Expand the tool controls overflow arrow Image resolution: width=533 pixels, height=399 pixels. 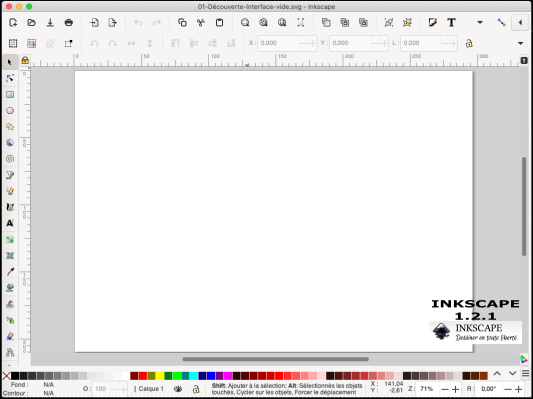520,44
